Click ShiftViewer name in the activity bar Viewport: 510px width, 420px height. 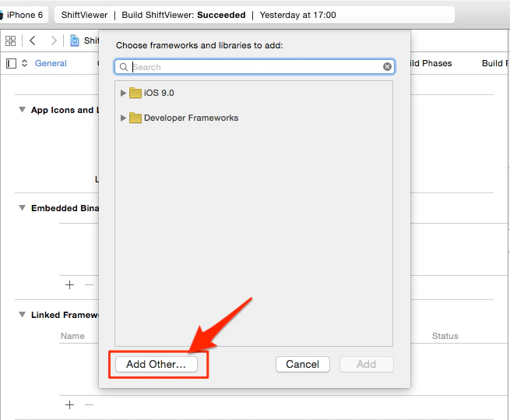tap(84, 15)
